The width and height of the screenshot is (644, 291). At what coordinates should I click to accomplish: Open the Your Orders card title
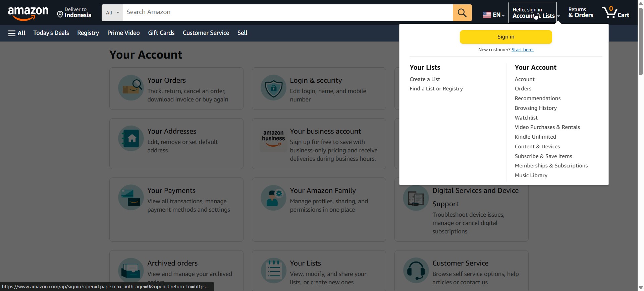(166, 80)
